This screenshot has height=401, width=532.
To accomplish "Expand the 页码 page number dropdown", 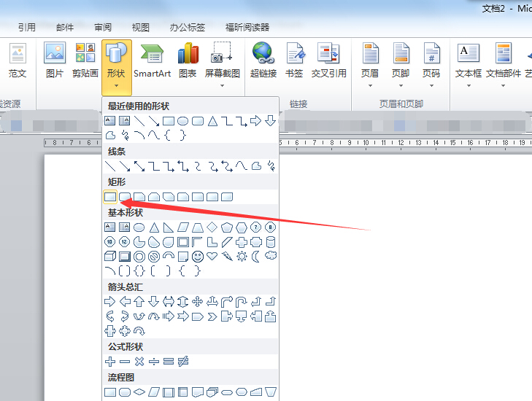I will pyautogui.click(x=431, y=86).
